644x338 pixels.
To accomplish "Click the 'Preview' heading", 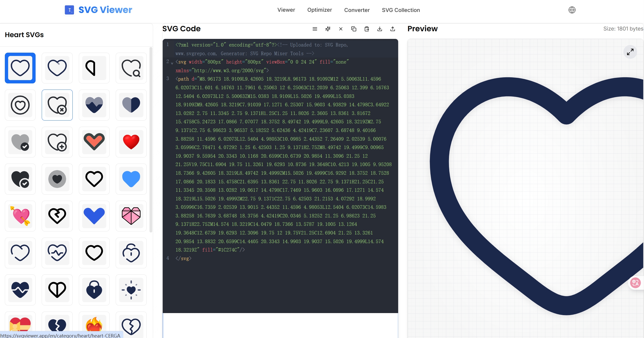I will [422, 29].
